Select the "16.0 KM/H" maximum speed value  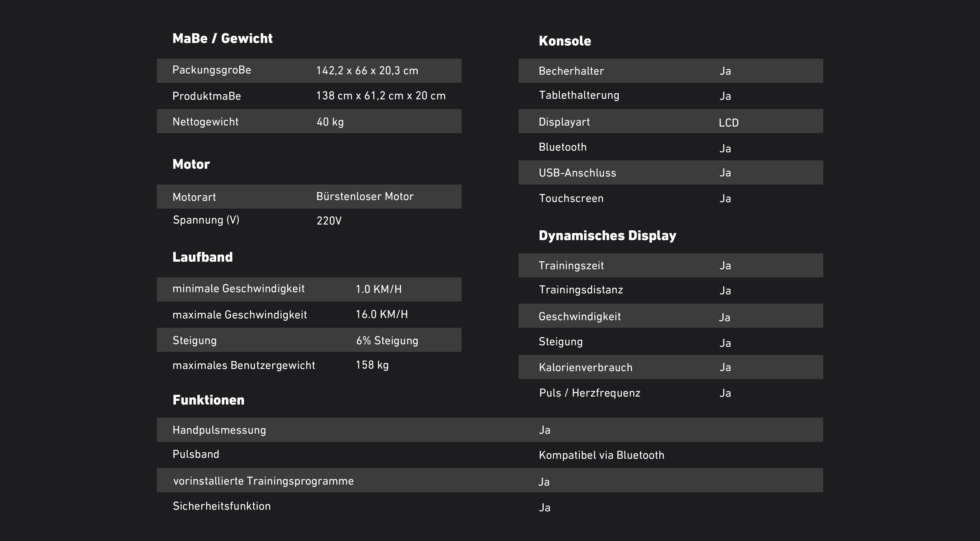click(381, 314)
